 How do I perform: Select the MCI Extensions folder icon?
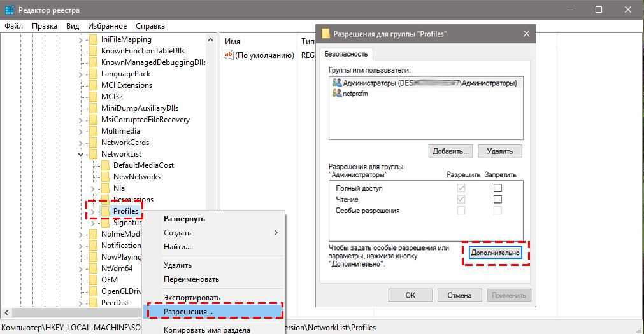[94, 85]
